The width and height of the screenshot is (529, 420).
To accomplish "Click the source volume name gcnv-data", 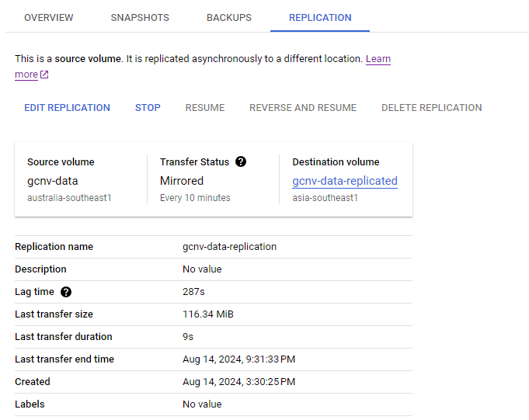I will (x=53, y=181).
